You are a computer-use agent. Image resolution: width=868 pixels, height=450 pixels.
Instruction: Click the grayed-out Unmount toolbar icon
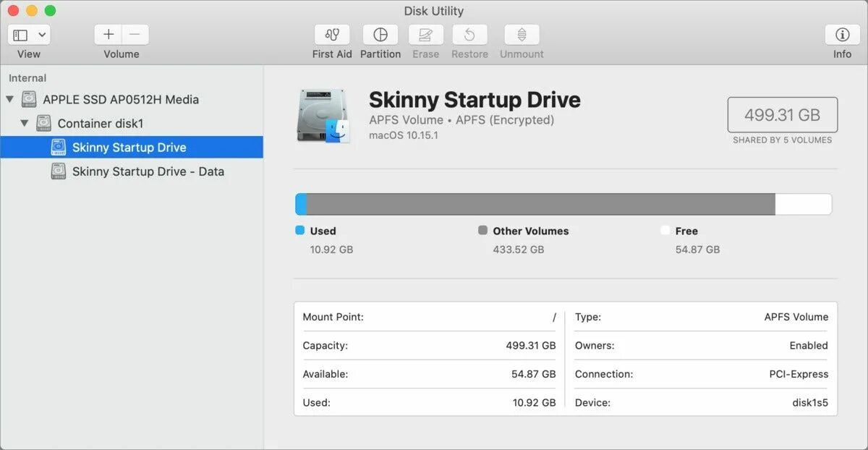tap(522, 35)
